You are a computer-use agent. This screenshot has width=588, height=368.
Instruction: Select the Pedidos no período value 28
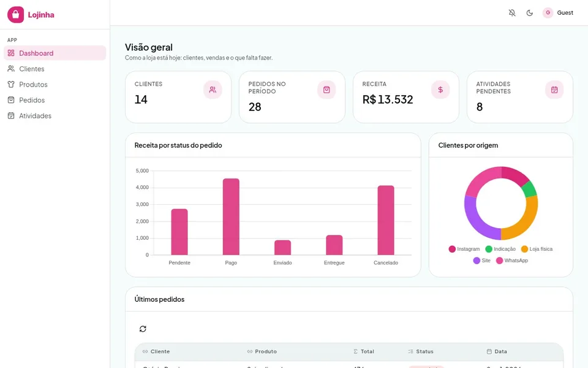(x=255, y=107)
